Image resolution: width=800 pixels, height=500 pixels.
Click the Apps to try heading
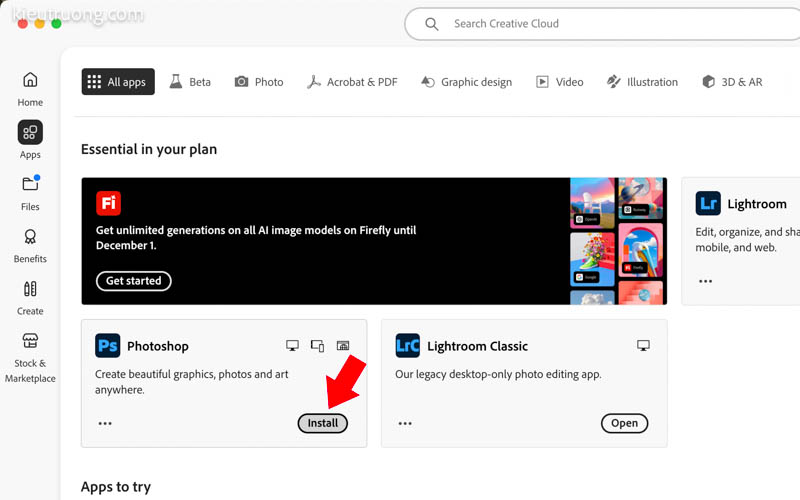(x=116, y=487)
